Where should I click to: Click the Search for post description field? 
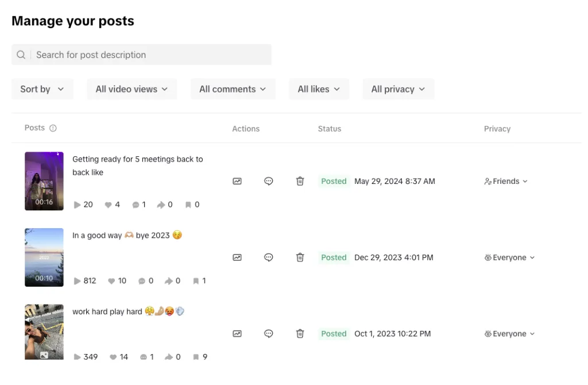[141, 55]
